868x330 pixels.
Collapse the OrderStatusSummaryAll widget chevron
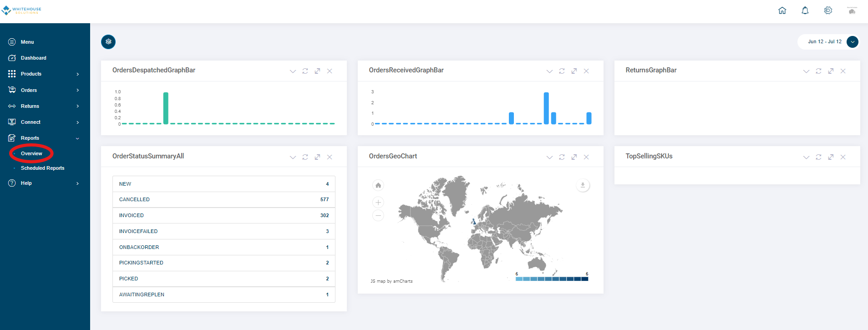coord(293,157)
